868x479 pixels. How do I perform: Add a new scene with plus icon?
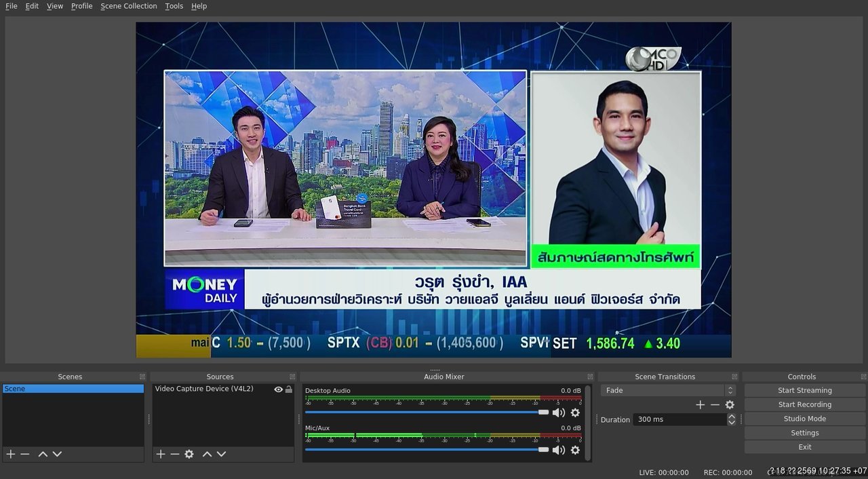pos(10,454)
